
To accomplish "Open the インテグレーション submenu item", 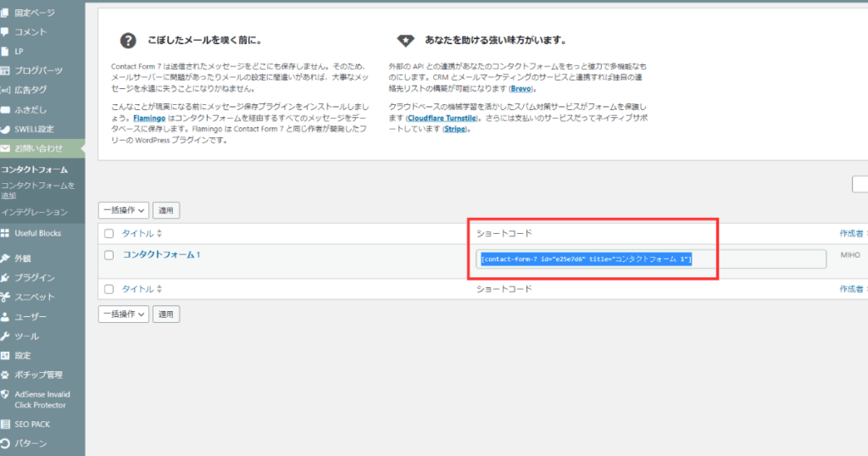I will coord(34,213).
